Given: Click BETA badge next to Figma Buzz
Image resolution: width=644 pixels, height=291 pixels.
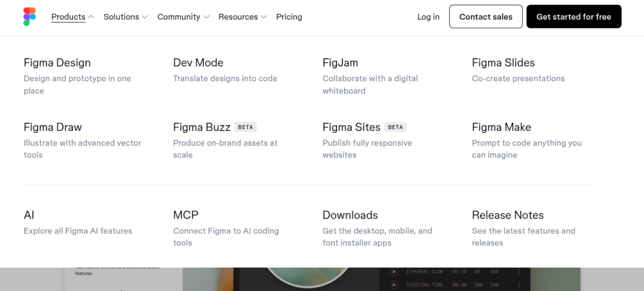Looking at the screenshot, I should coord(246,127).
